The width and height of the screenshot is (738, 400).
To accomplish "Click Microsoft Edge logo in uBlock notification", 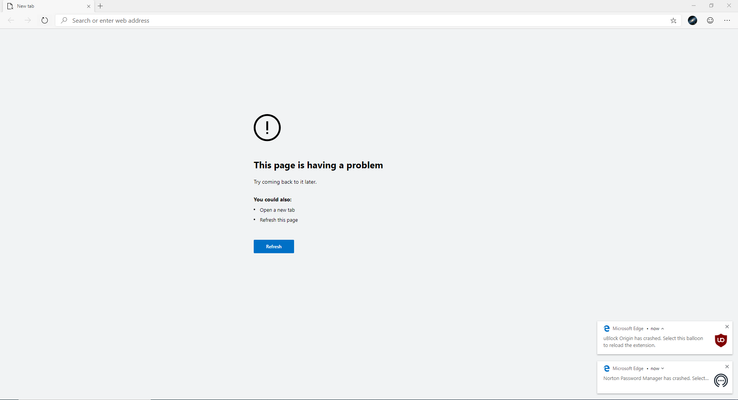I will [x=607, y=328].
